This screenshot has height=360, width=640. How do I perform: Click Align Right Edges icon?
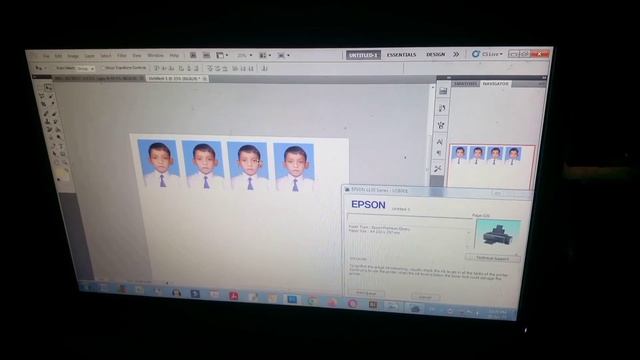pyautogui.click(x=196, y=68)
